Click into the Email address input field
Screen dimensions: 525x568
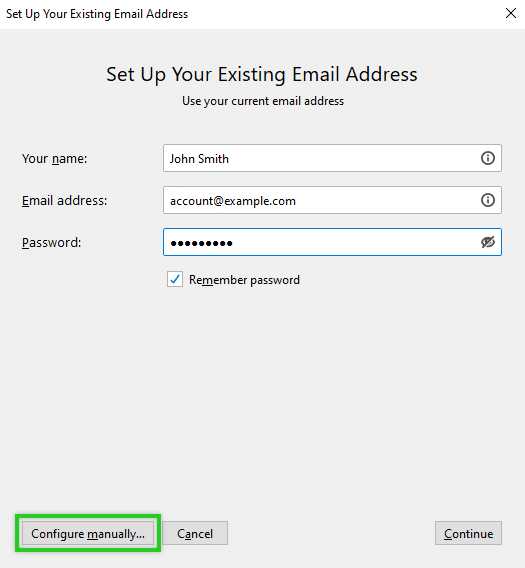332,200
